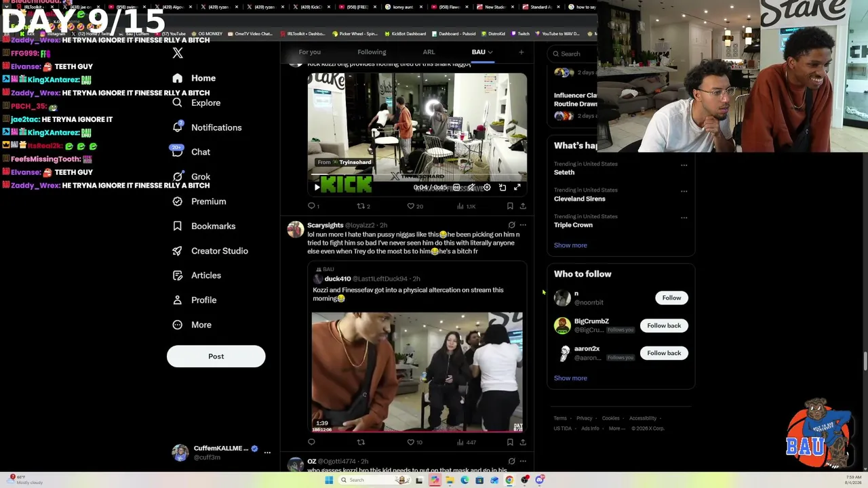Ask Grok about the Scarysights post
This screenshot has width=868, height=488.
pos(511,225)
